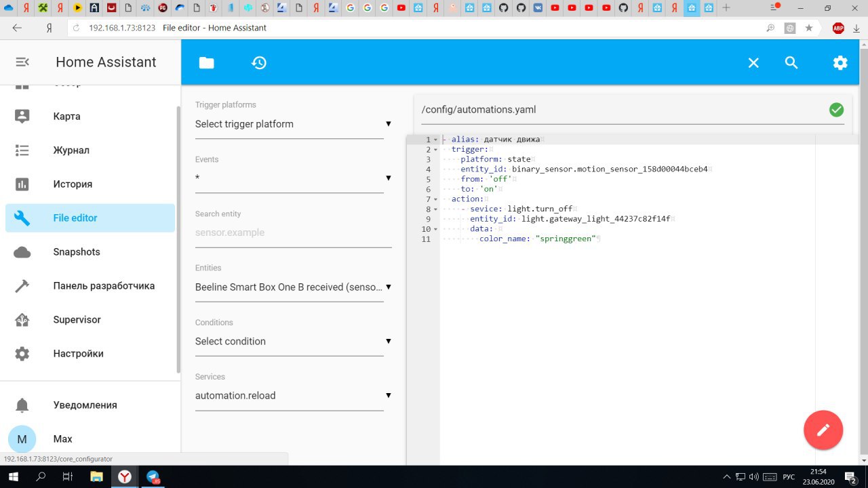Open the file history clock icon
Screen dimensions: 868x488
[258, 63]
